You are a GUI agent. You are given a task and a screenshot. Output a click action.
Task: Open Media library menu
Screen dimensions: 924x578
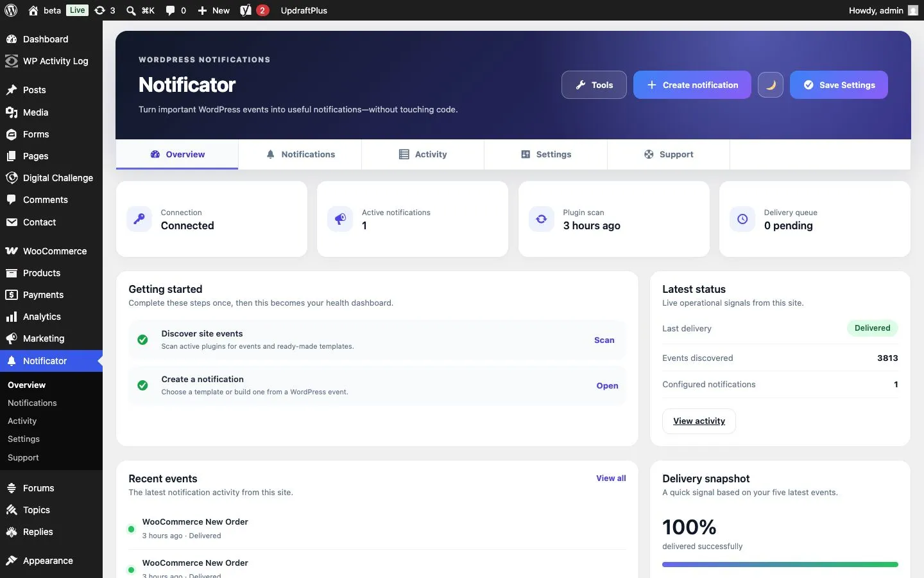click(51, 112)
